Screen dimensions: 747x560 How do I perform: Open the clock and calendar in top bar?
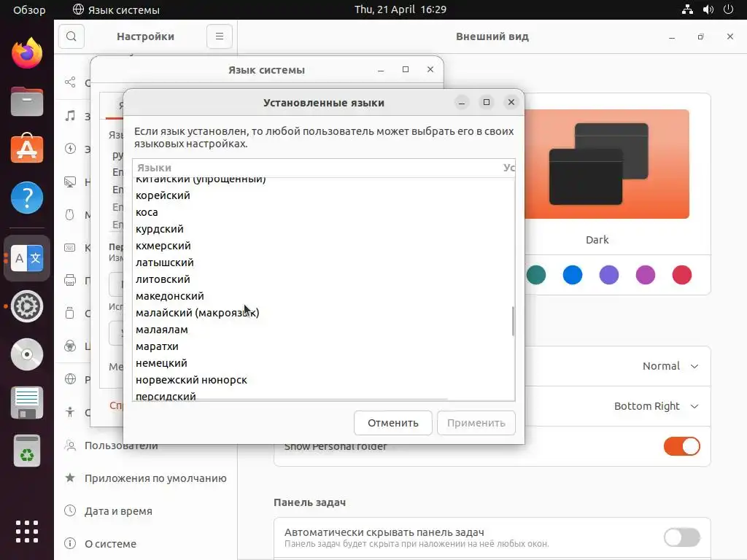tap(400, 9)
